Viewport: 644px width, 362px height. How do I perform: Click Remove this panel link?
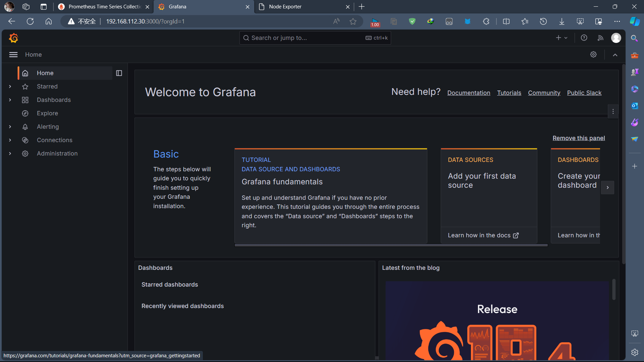pos(579,138)
